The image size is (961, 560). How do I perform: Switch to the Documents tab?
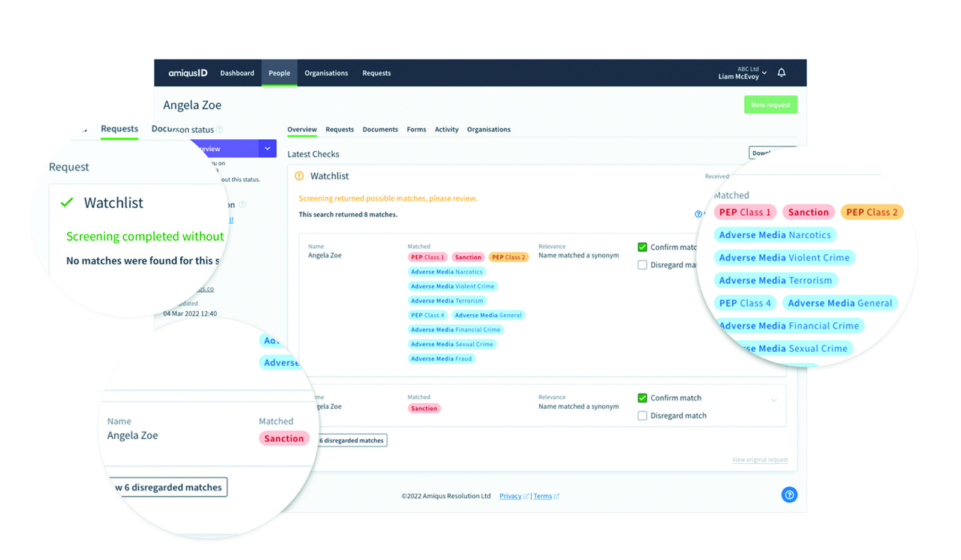[x=380, y=130]
